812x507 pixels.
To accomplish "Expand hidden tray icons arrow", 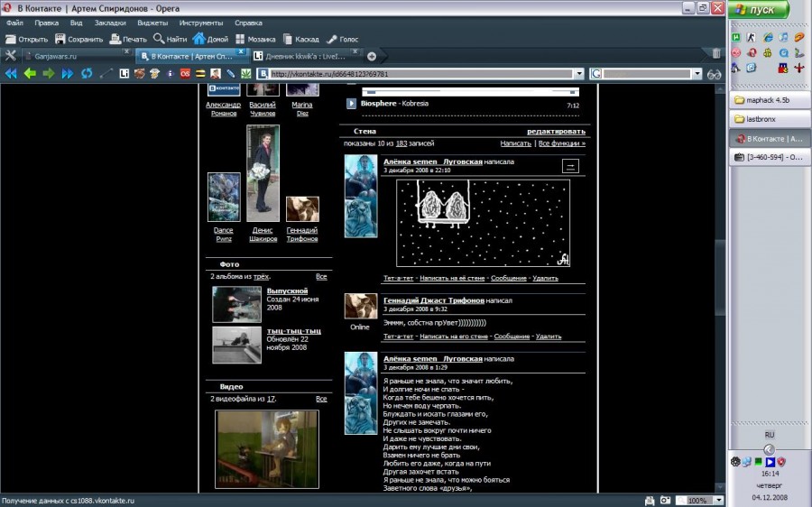I will tap(769, 449).
